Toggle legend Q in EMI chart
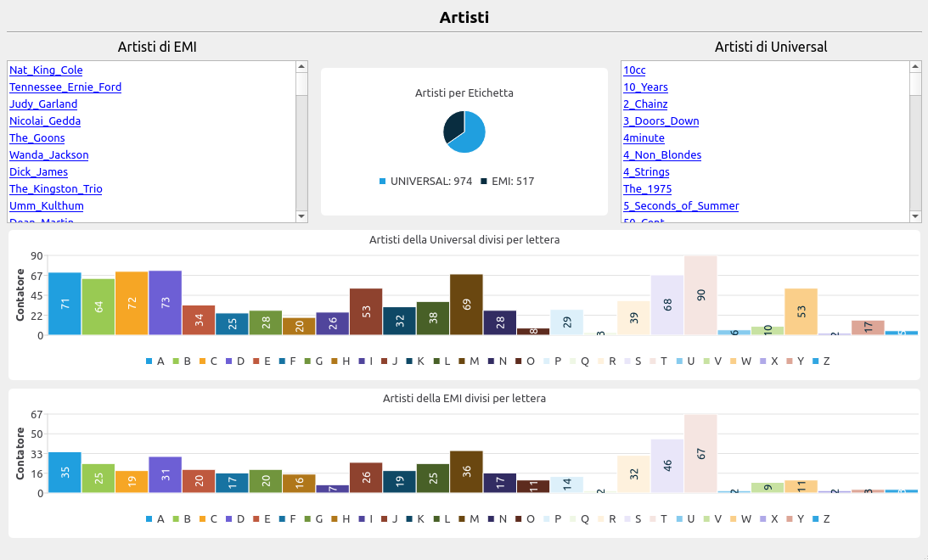Viewport: 928px width, 560px height. [579, 519]
